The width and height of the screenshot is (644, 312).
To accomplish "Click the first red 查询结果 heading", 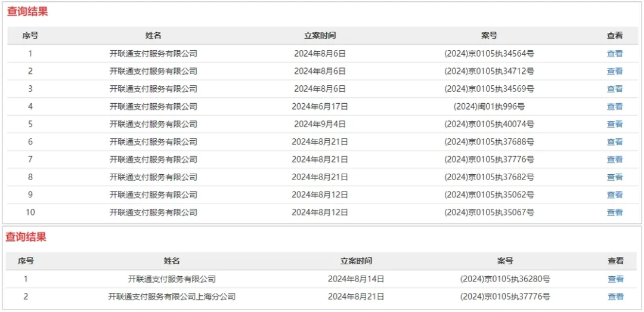I will coord(27,12).
